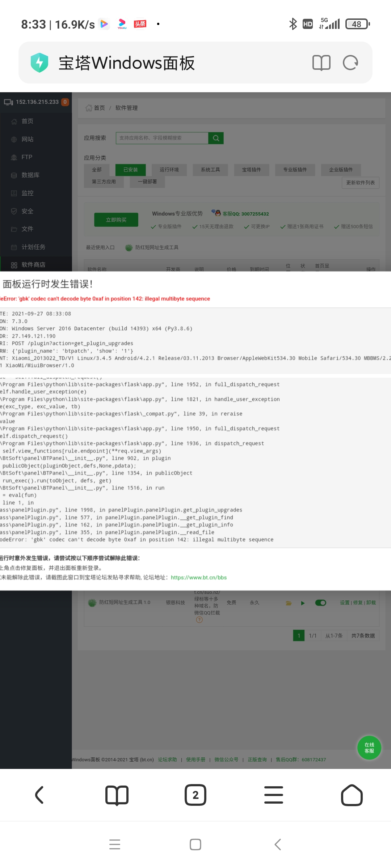
Task: Click the server IP 152.136.215.233
Action: (x=37, y=102)
